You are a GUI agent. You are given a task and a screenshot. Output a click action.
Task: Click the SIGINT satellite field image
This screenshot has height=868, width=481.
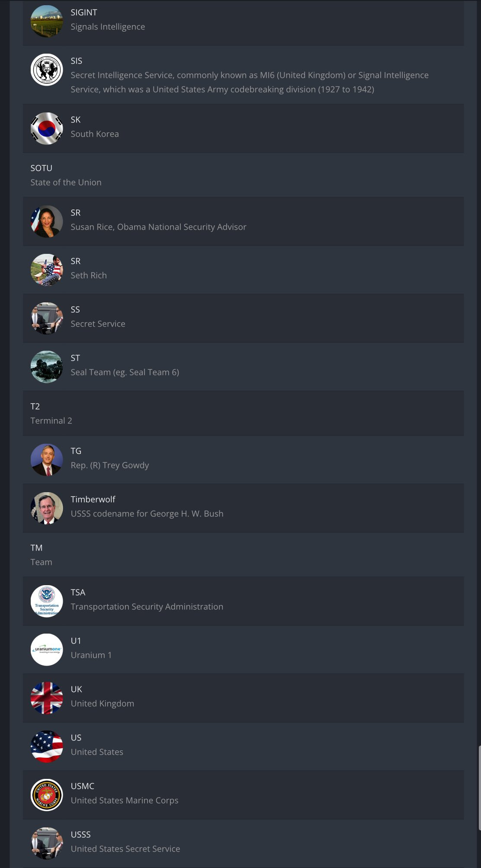click(47, 21)
